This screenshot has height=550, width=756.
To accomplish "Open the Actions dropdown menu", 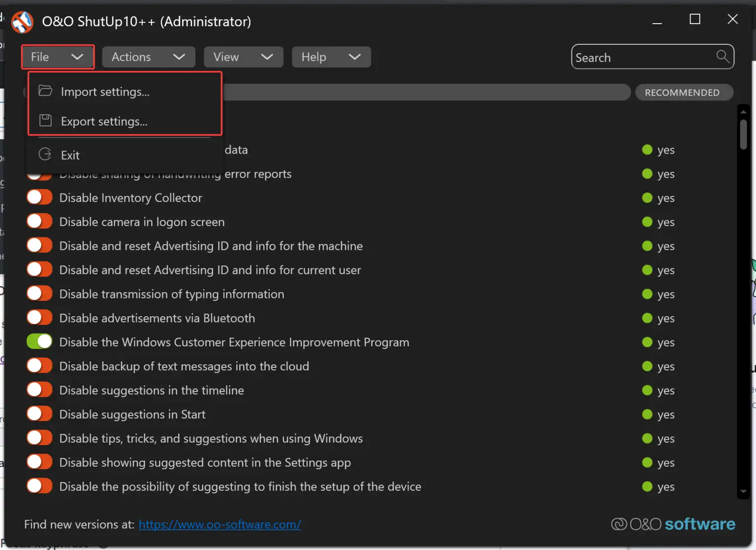I will click(x=149, y=57).
